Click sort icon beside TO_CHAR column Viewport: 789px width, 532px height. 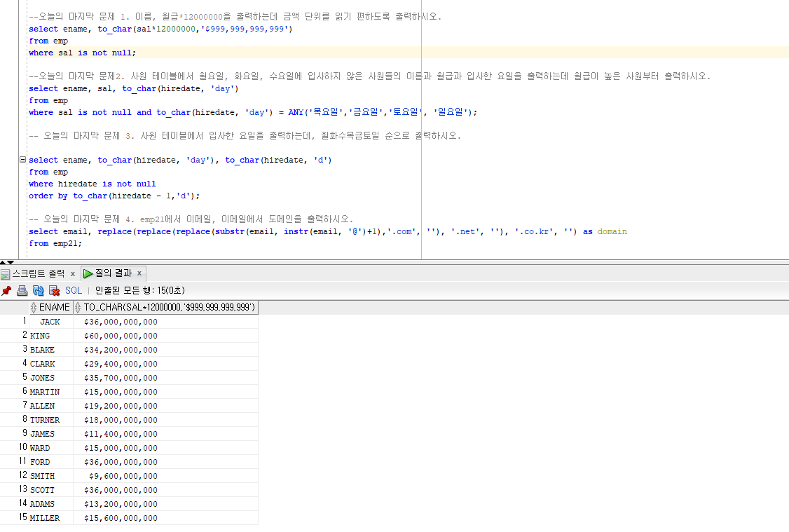tap(78, 308)
